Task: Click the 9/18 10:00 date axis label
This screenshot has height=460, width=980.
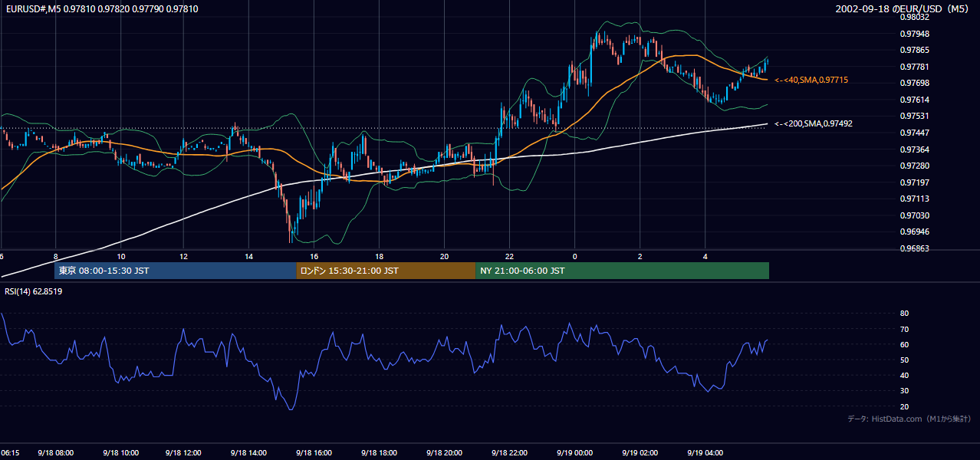Action: pos(120,453)
